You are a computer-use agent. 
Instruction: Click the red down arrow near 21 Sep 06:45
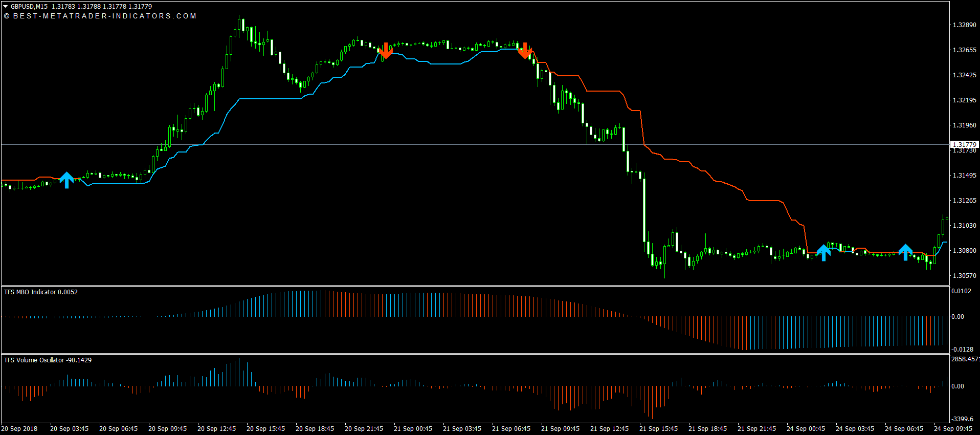tap(525, 50)
